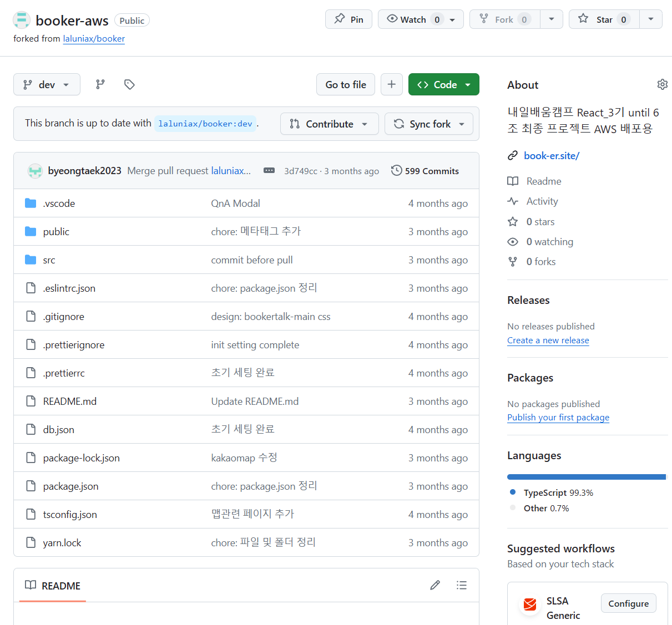Click the QnA Modal commit message
Screen dimensions: 672x625
pyautogui.click(x=235, y=204)
